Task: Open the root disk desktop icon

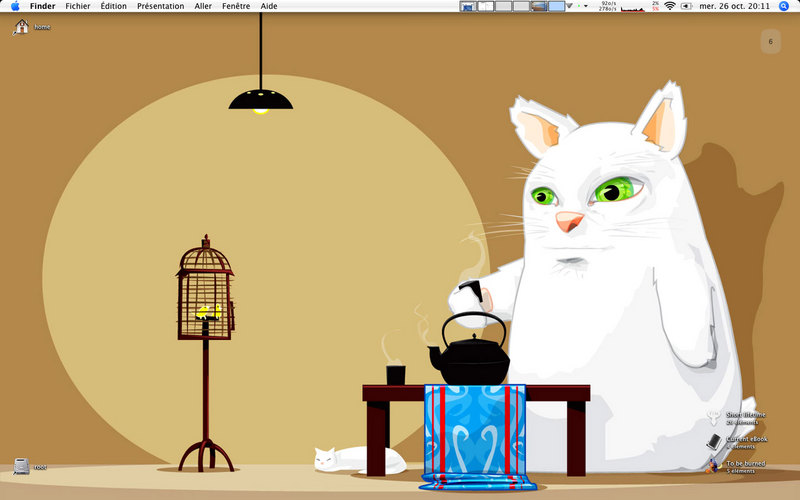Action: coord(21,466)
